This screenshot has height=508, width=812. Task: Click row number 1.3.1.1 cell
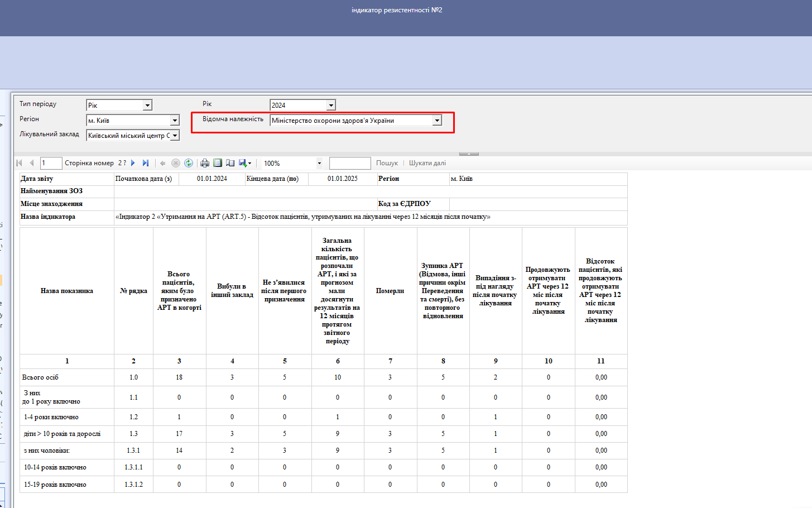pyautogui.click(x=133, y=467)
